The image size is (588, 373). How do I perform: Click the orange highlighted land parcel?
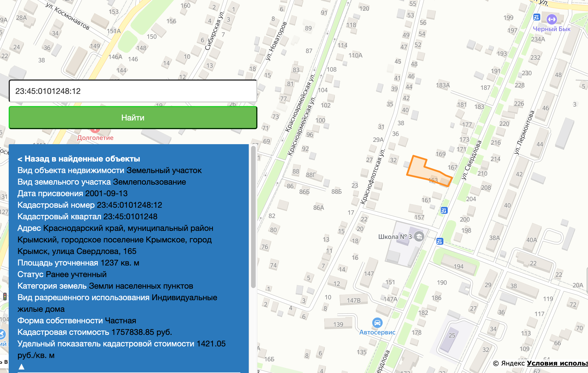[419, 169]
